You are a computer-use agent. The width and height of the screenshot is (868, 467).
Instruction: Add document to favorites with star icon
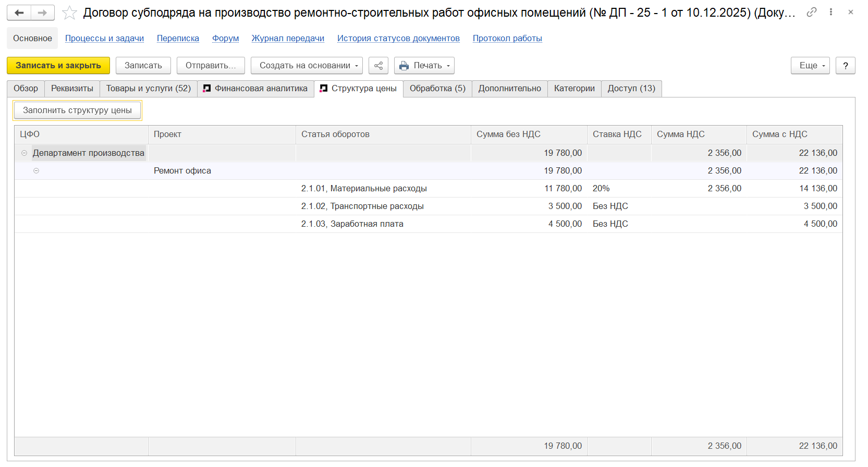[69, 13]
